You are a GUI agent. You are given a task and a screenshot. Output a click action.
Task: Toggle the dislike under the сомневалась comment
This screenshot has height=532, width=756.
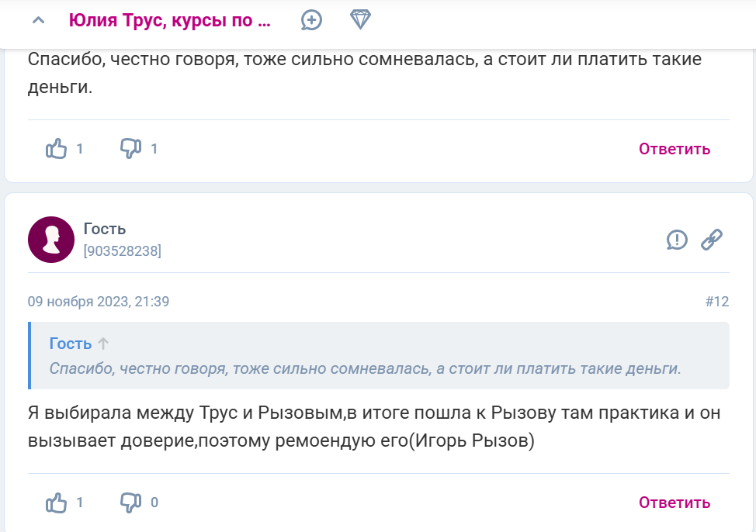pos(130,147)
